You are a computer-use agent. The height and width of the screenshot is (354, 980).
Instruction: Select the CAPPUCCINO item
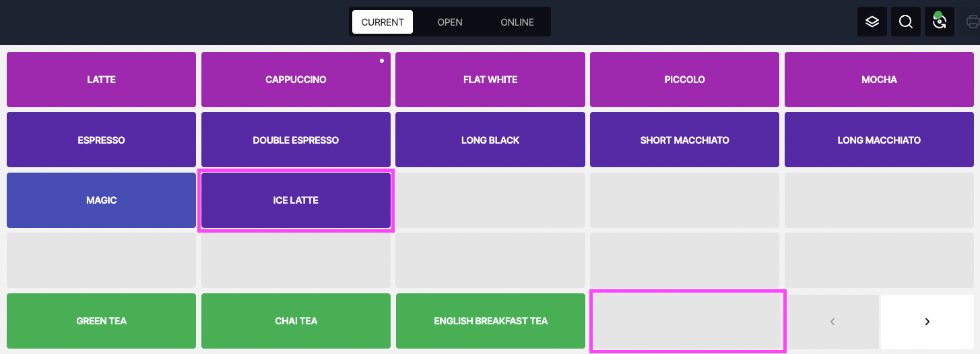coord(296,80)
